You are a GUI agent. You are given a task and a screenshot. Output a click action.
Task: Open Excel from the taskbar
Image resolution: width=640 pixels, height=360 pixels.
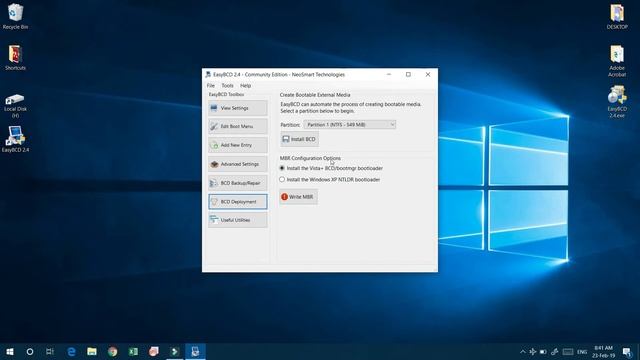[x=133, y=351]
